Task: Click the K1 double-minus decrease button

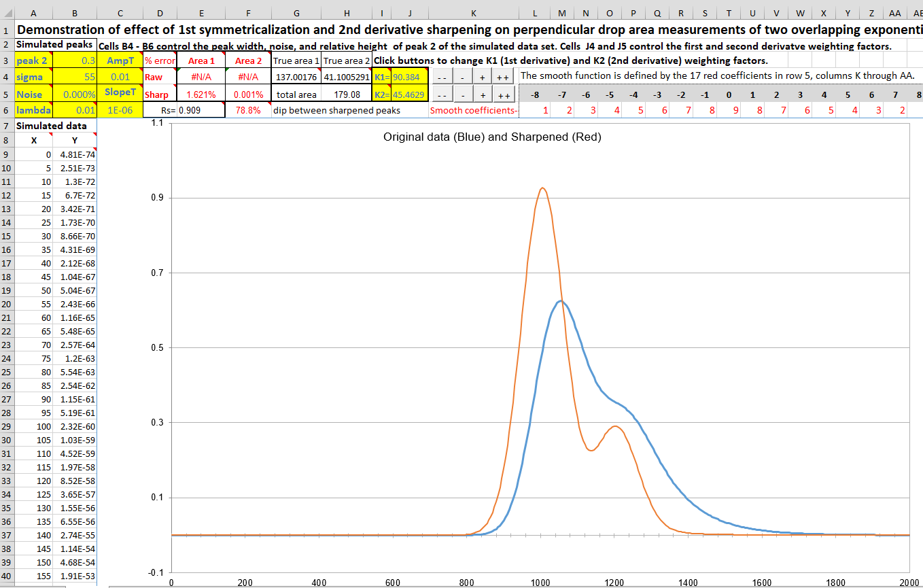Action: [x=441, y=77]
